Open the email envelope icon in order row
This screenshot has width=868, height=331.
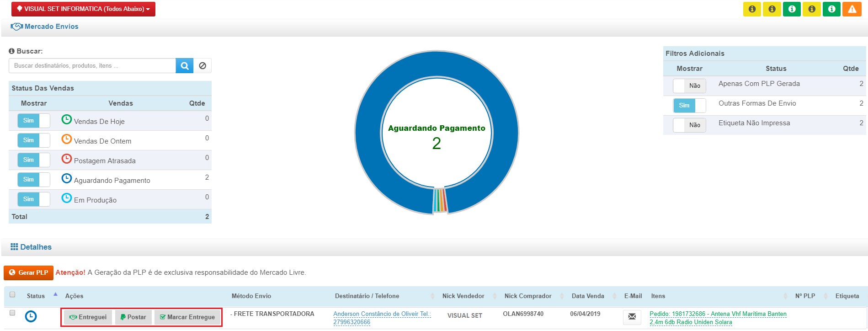632,316
